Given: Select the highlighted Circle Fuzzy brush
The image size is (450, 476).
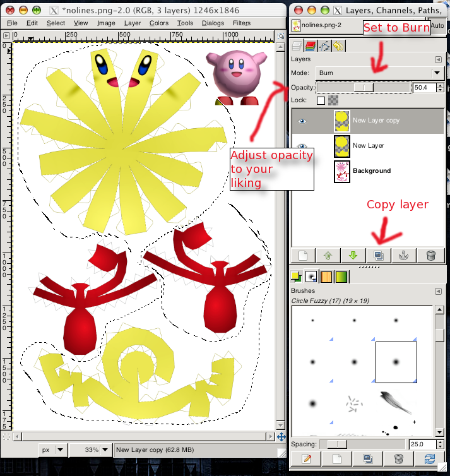Looking at the screenshot, I should click(x=396, y=362).
